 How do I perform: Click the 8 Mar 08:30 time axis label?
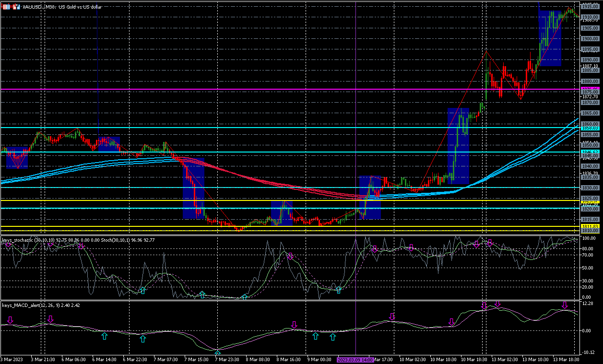pos(258,359)
